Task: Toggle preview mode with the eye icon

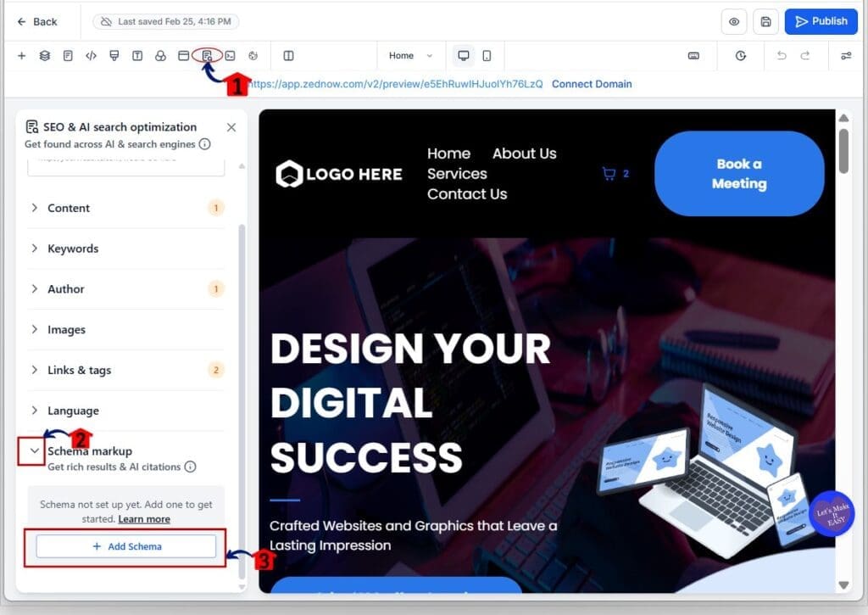Action: tap(734, 22)
